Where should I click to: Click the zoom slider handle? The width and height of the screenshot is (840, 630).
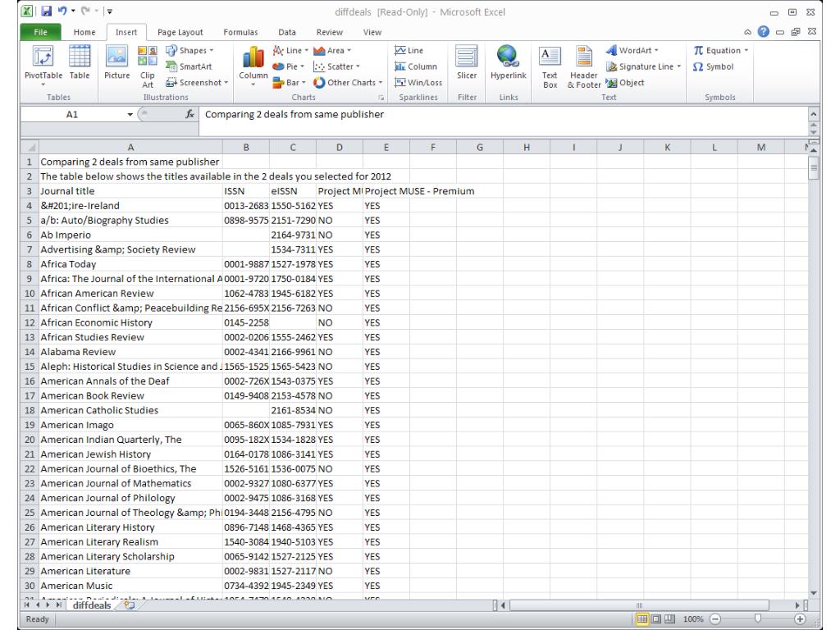pyautogui.click(x=757, y=619)
